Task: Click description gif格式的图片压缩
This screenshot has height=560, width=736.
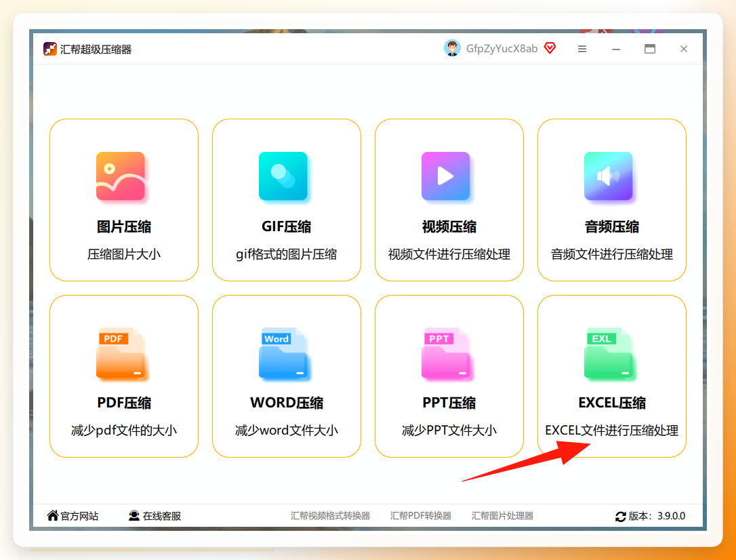Action: coord(286,254)
